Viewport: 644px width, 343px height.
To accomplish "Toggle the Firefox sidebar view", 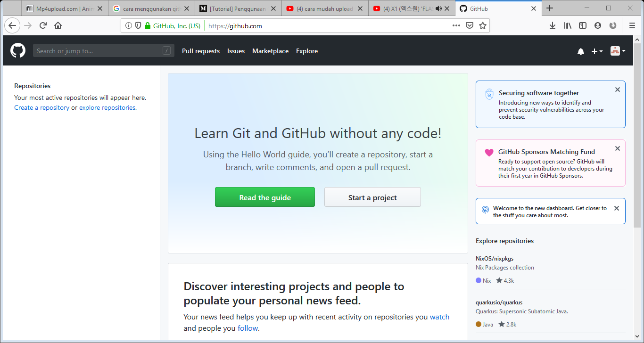I will click(583, 25).
